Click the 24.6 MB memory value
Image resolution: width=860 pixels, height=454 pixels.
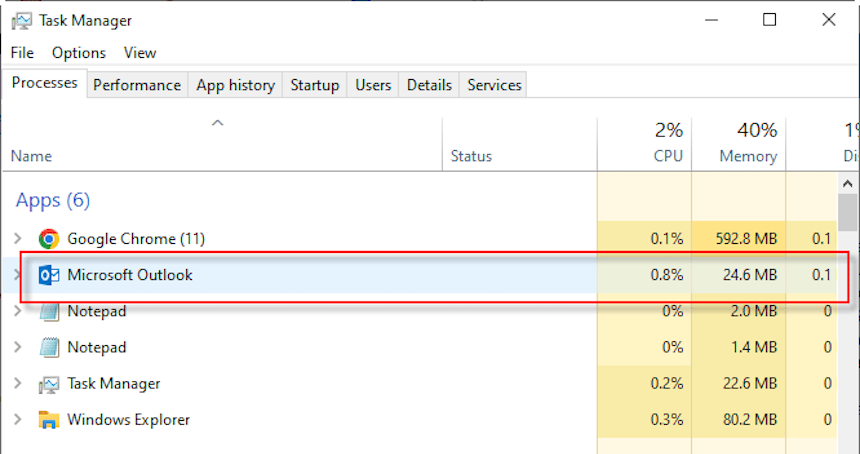750,275
